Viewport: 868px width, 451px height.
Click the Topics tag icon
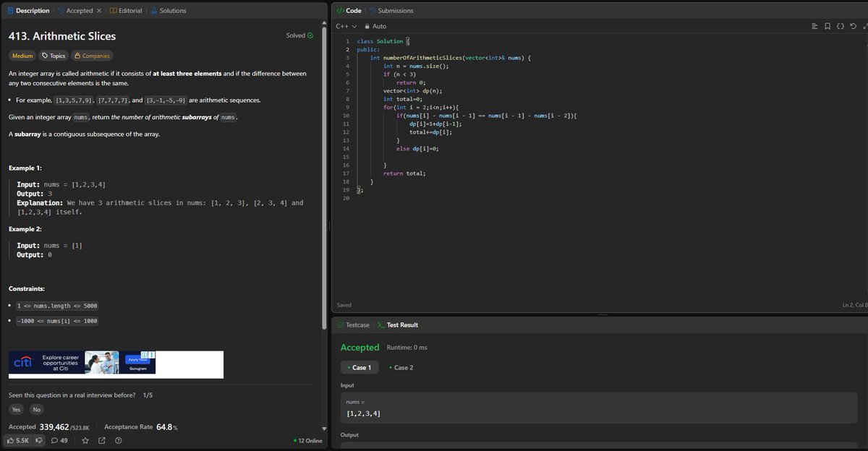[45, 56]
